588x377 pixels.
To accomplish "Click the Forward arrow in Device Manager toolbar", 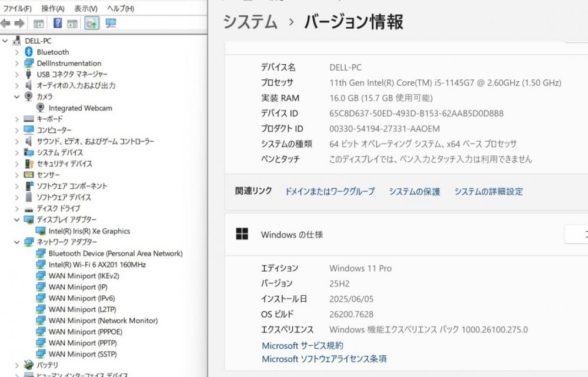I will (19, 24).
